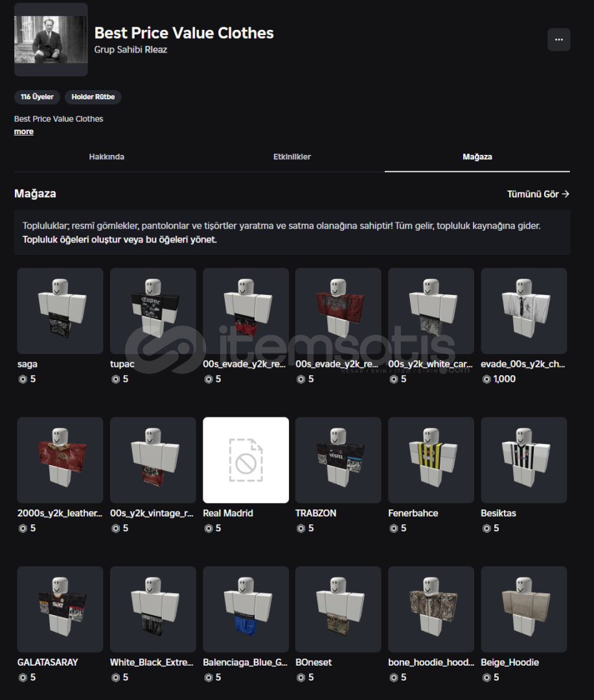594x700 pixels.
Task: Open the saga item thumbnail
Action: coord(60,310)
